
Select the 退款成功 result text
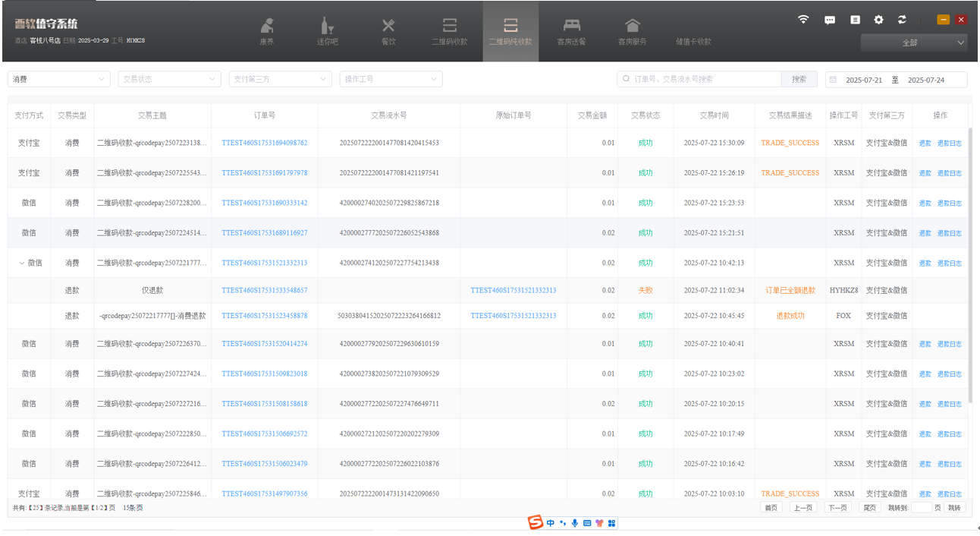(790, 316)
